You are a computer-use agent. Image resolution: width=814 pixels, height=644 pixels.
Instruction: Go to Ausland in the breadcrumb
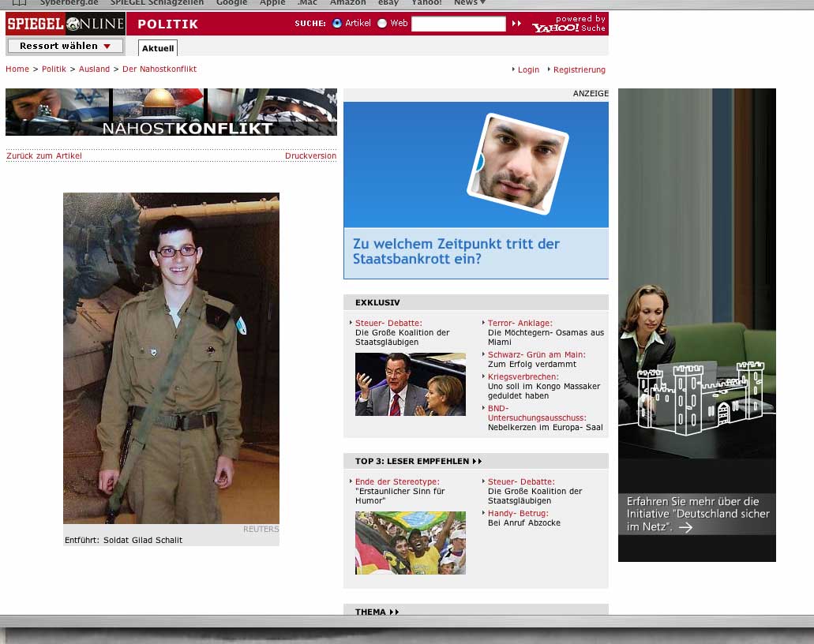pyautogui.click(x=94, y=69)
